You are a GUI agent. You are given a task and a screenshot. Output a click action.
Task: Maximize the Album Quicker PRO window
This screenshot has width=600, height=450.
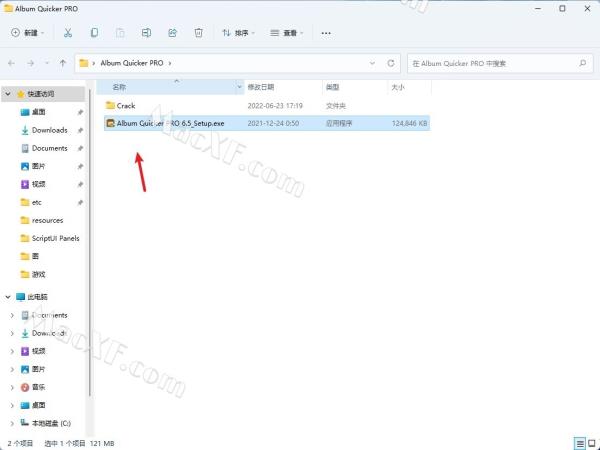coord(562,8)
